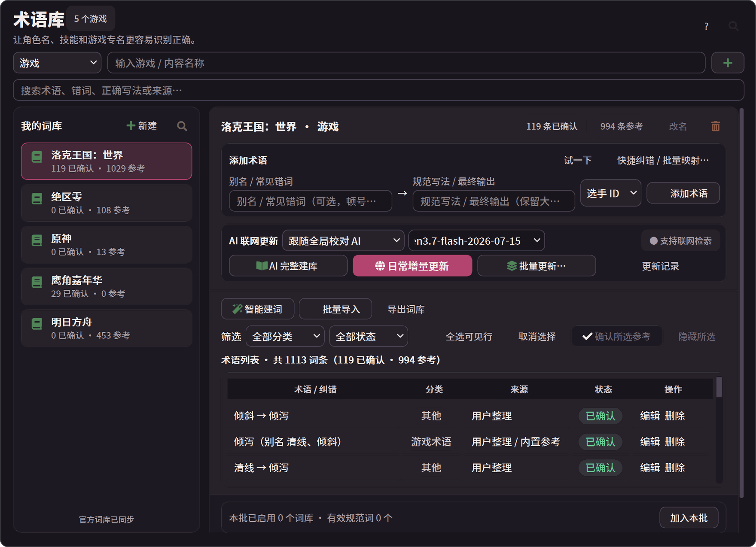
Task: Click book icon of 洛克王国:世界
Action: point(37,157)
